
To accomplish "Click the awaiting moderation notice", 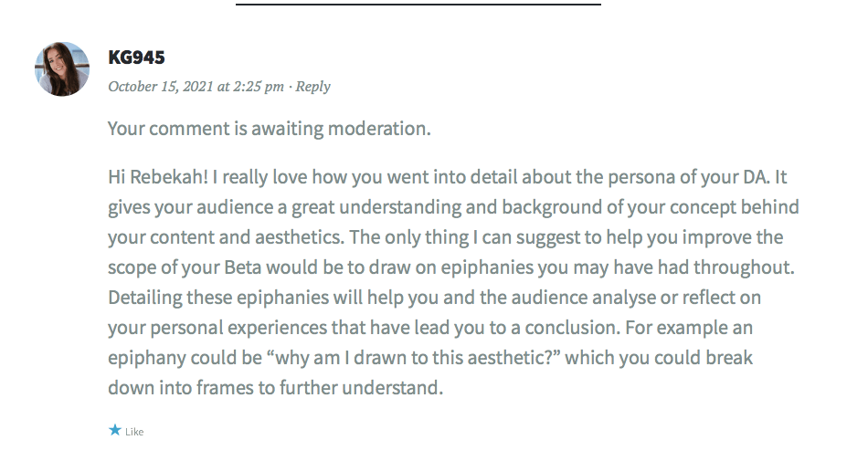I will pyautogui.click(x=269, y=129).
